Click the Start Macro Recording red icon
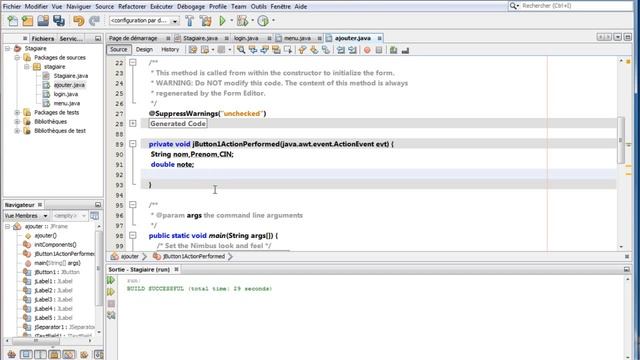The height and width of the screenshot is (360, 640). [x=367, y=50]
